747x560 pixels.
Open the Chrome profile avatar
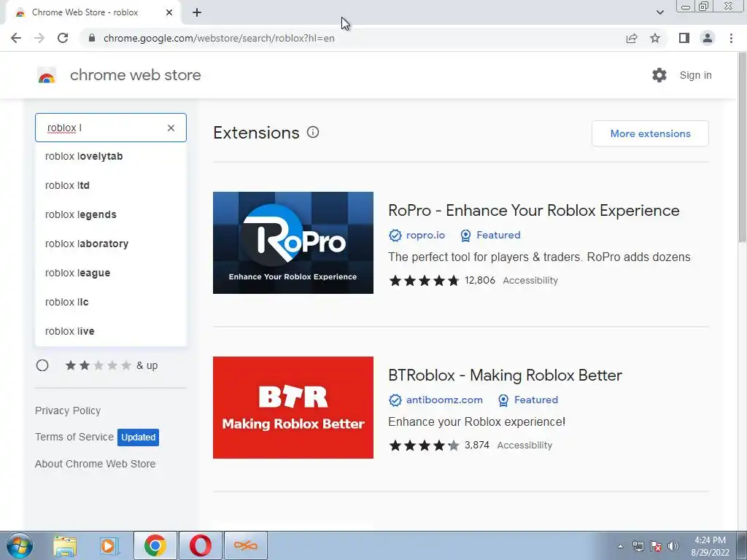pyautogui.click(x=708, y=38)
